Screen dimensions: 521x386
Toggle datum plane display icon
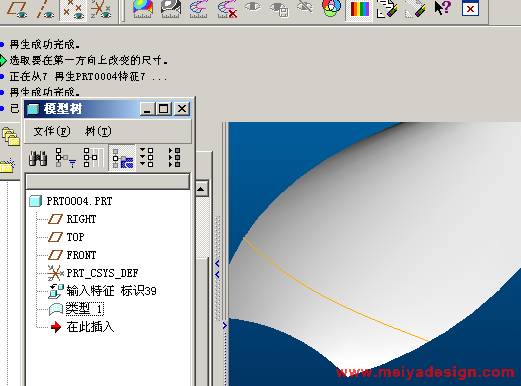pyautogui.click(x=17, y=9)
